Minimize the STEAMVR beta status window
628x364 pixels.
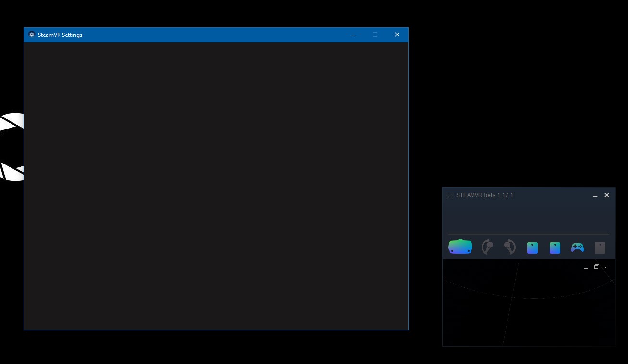point(595,196)
